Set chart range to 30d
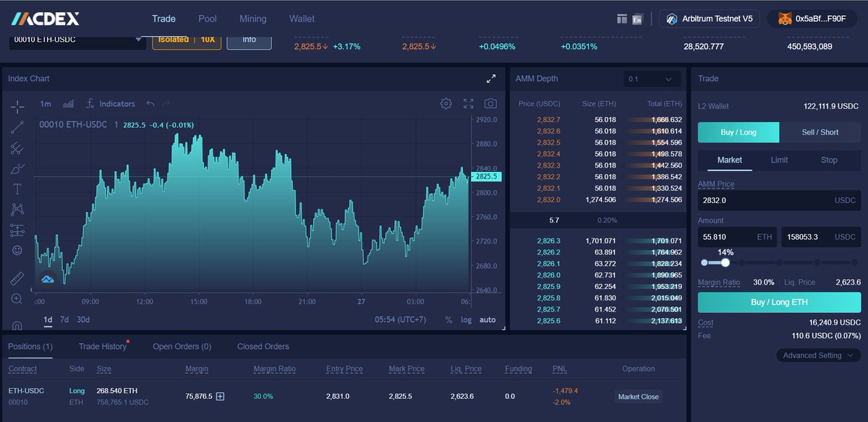This screenshot has height=422, width=868. click(x=83, y=319)
